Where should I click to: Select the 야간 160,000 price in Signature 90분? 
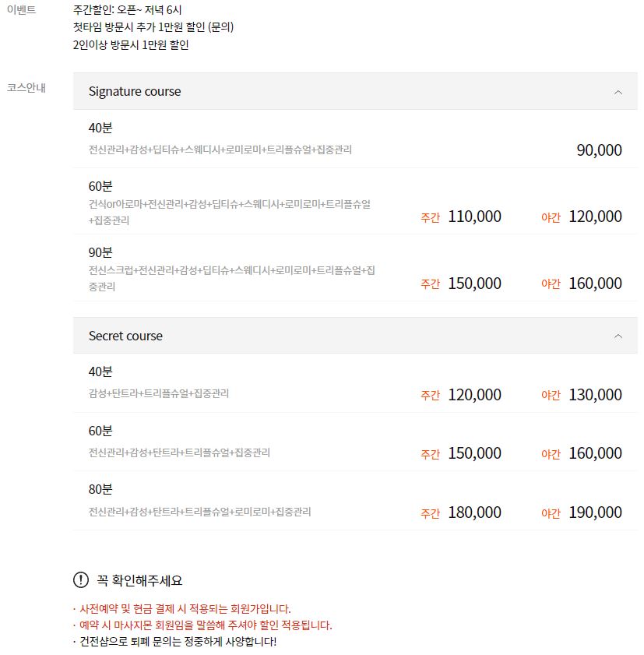tap(595, 283)
